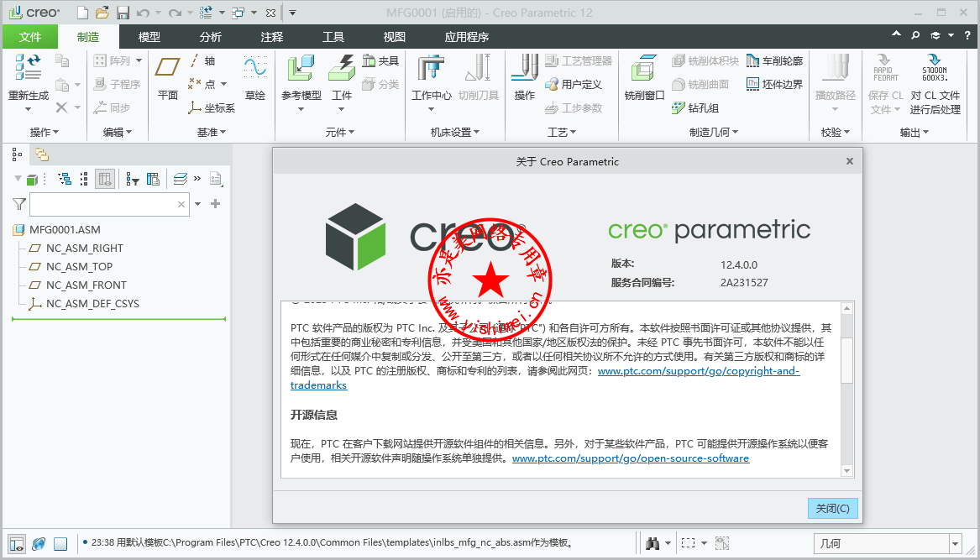Click the 铣削窗口 mill window icon
The width and height of the screenshot is (980, 560).
644,67
